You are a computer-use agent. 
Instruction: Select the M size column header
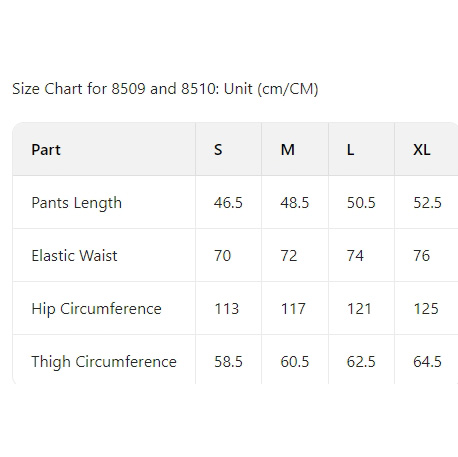287,150
